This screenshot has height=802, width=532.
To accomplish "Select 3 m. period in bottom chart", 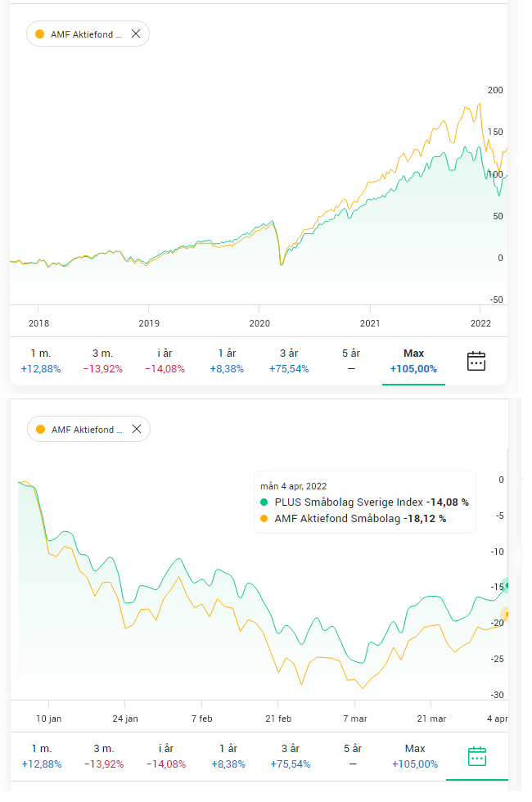I will (x=104, y=756).
